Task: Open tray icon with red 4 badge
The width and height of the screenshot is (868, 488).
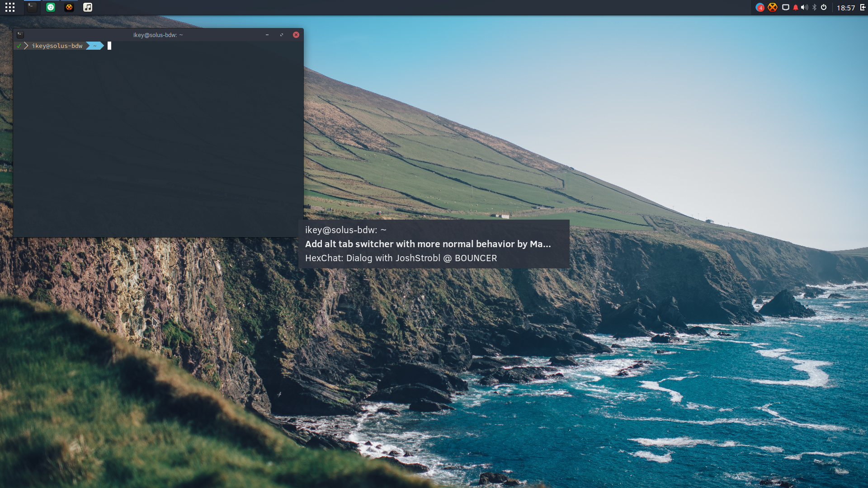Action: click(x=760, y=7)
